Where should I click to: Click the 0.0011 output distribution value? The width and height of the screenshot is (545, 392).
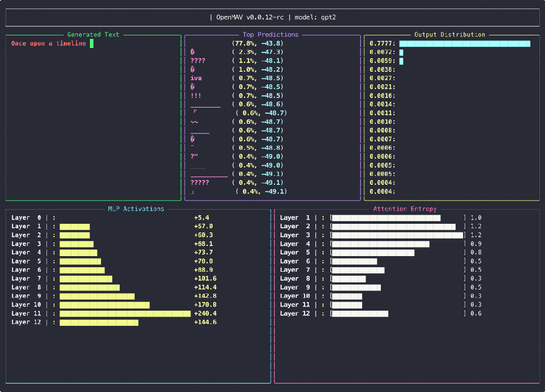(382, 113)
